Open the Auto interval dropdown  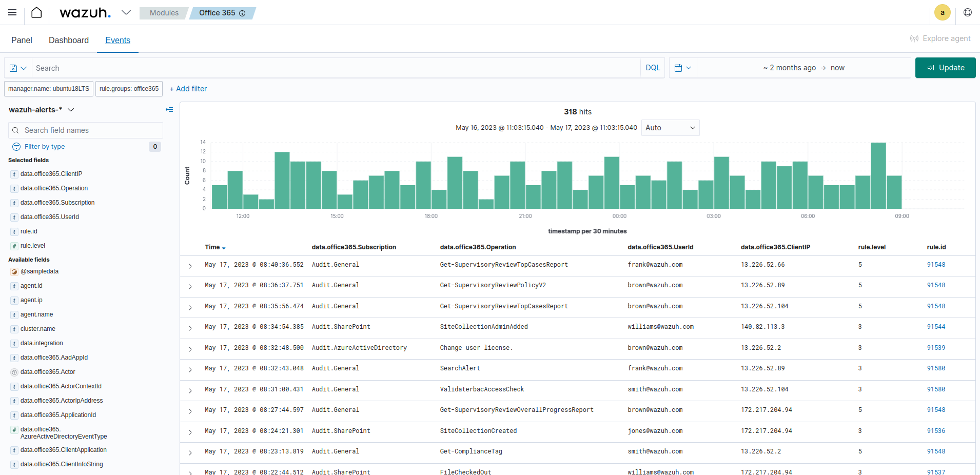coord(670,128)
